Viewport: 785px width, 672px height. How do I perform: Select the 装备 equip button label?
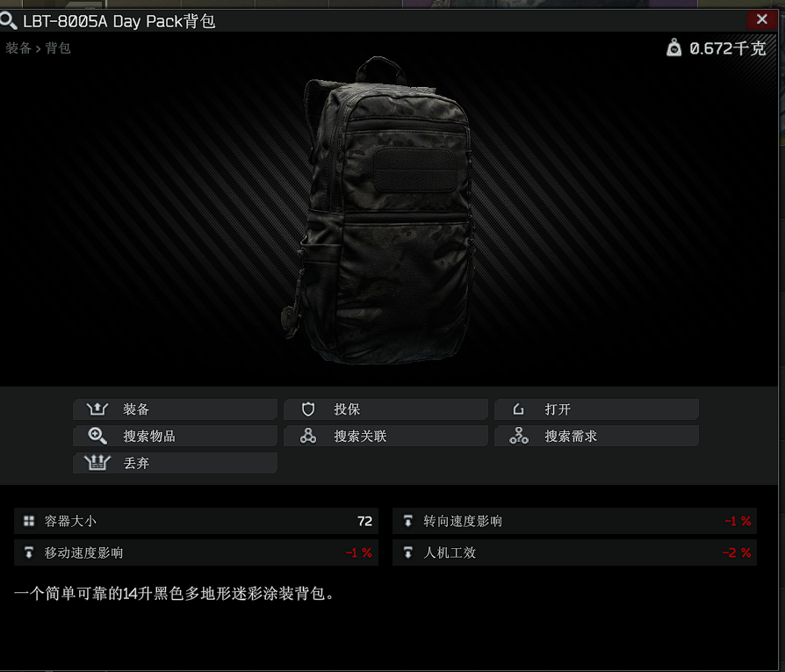(x=136, y=409)
